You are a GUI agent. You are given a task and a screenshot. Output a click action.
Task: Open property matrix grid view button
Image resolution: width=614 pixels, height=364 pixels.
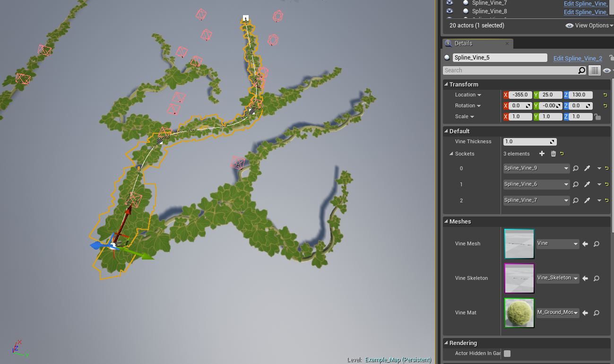[595, 70]
